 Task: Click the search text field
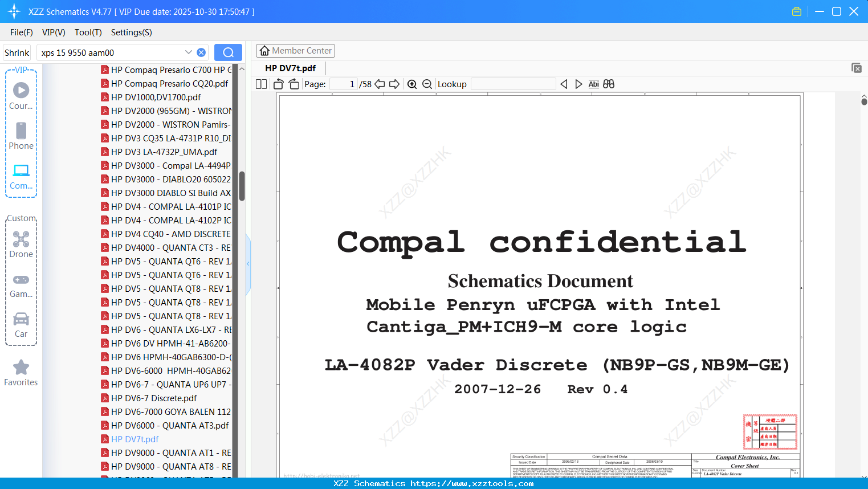coord(111,52)
